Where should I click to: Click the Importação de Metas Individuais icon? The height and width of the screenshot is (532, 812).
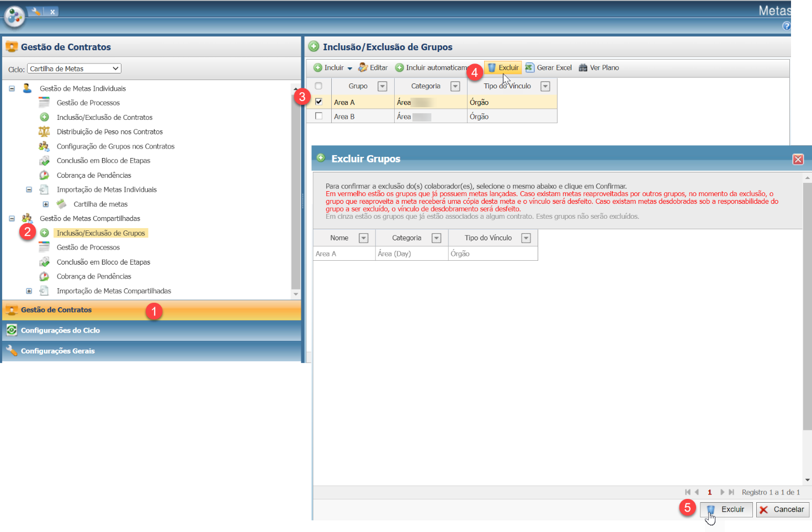[44, 189]
